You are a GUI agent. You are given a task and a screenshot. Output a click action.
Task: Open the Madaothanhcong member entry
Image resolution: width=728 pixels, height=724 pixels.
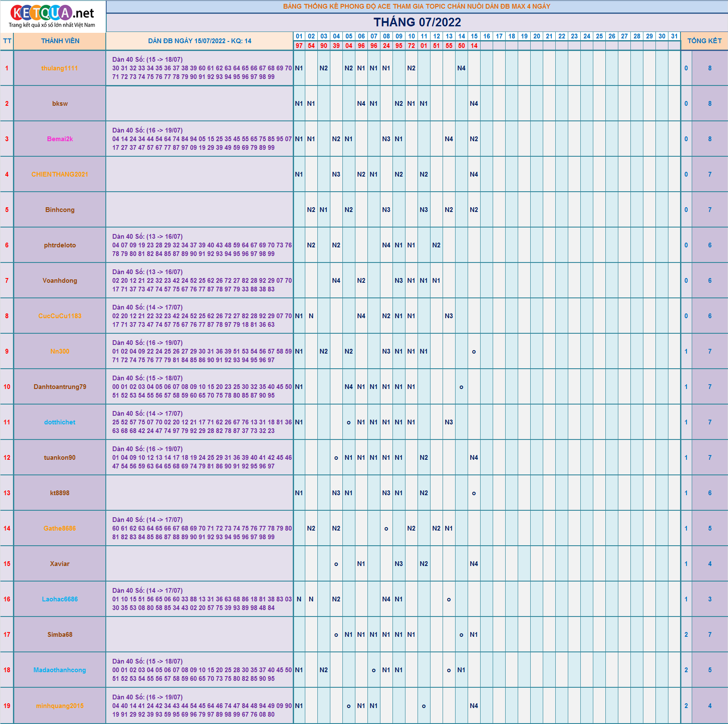click(60, 670)
